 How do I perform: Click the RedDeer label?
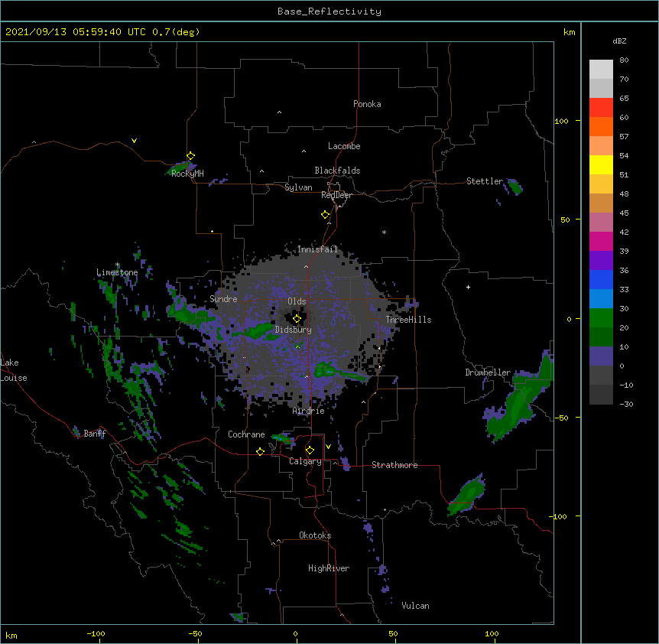(x=336, y=195)
